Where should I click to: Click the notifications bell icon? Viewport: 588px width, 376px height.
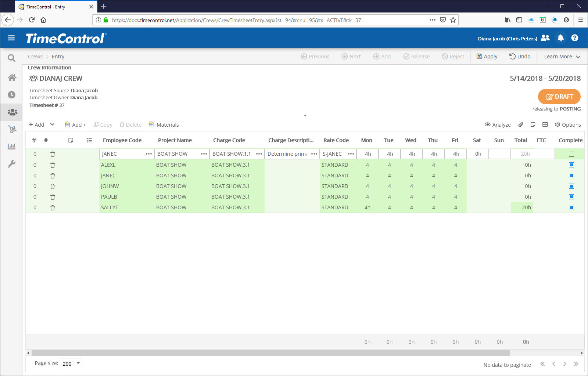coord(560,38)
